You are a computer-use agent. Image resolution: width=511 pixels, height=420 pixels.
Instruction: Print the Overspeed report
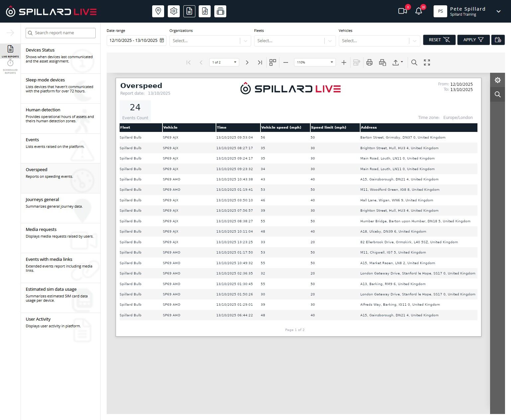(369, 62)
